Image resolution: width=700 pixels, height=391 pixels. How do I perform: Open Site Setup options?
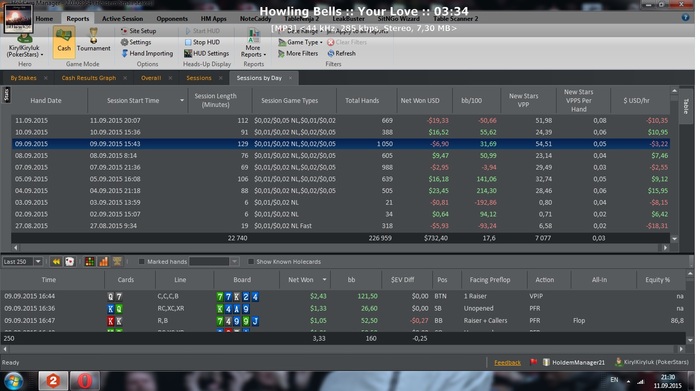138,31
